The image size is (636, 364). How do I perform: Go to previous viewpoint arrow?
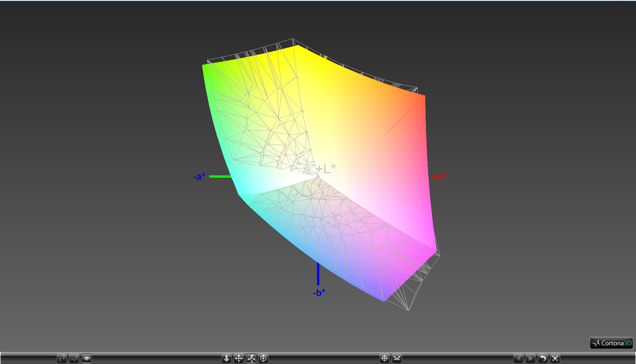(x=518, y=358)
